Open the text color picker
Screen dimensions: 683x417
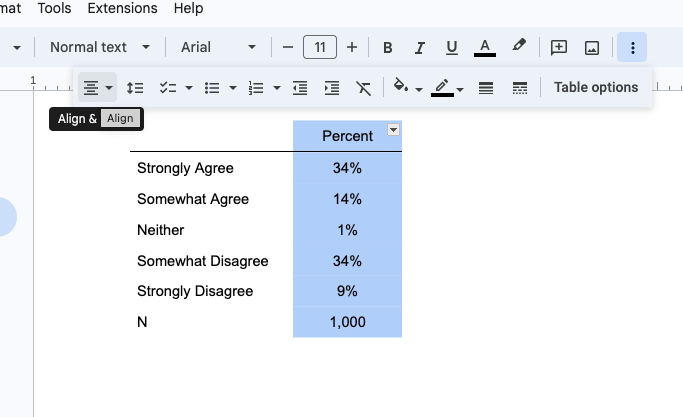[x=485, y=47]
